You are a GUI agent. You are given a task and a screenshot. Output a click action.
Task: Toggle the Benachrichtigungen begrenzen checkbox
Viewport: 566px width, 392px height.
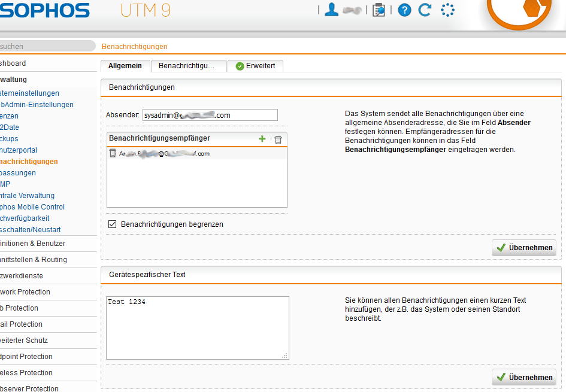point(112,224)
